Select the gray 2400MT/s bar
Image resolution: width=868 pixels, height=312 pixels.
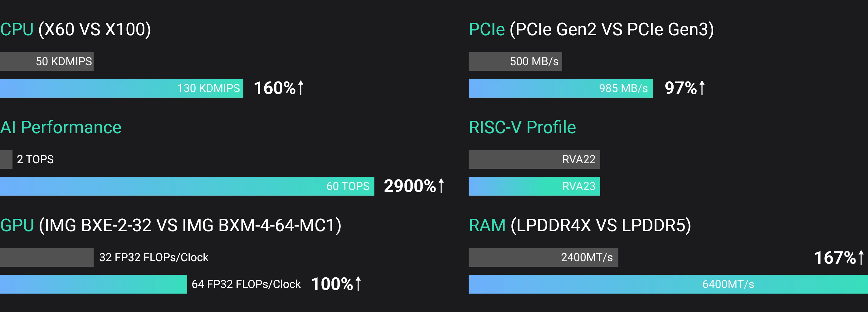click(x=543, y=257)
